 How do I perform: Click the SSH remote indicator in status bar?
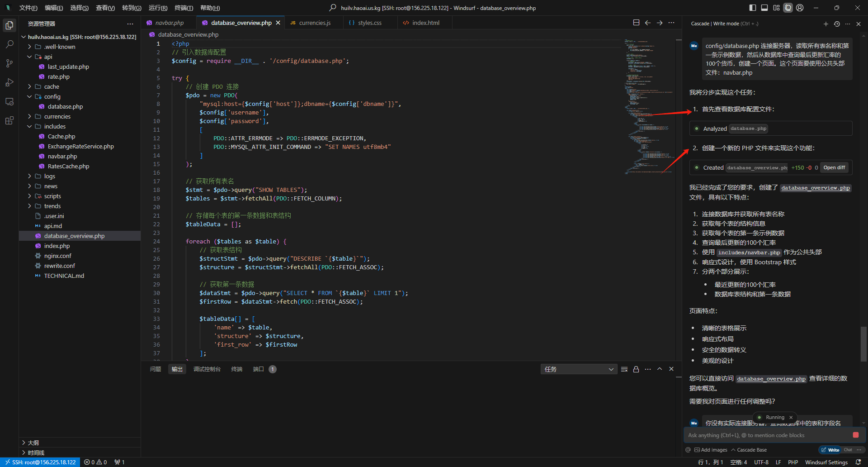point(40,462)
